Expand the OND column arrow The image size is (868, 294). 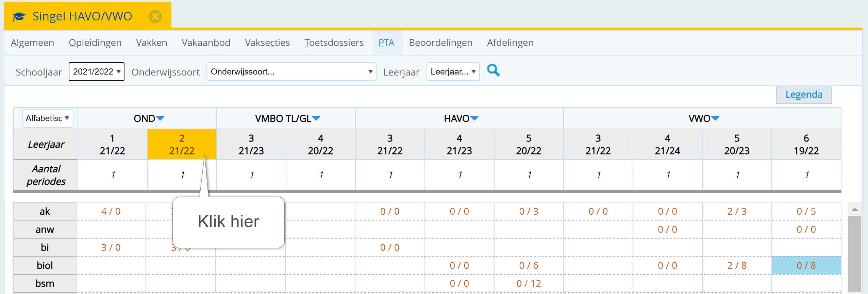click(x=160, y=118)
